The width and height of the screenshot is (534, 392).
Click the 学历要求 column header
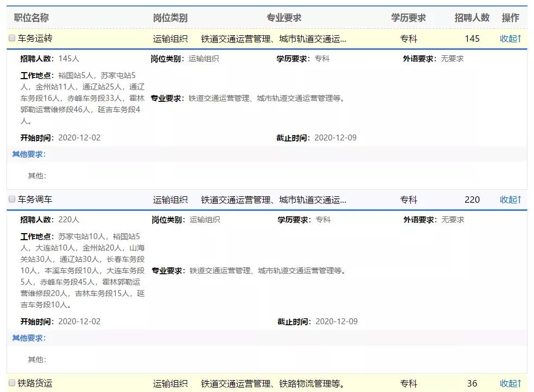409,17
